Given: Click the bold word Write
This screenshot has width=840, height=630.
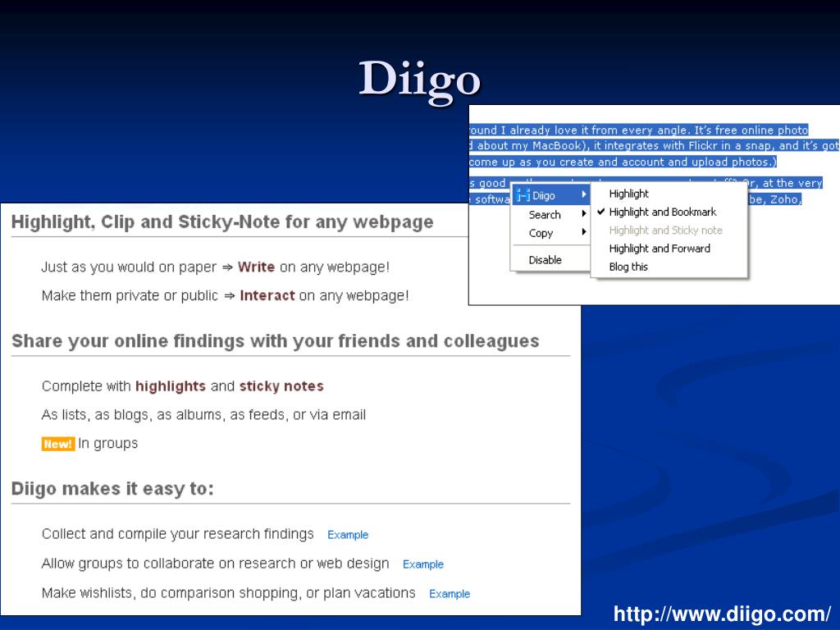Looking at the screenshot, I should click(256, 267).
